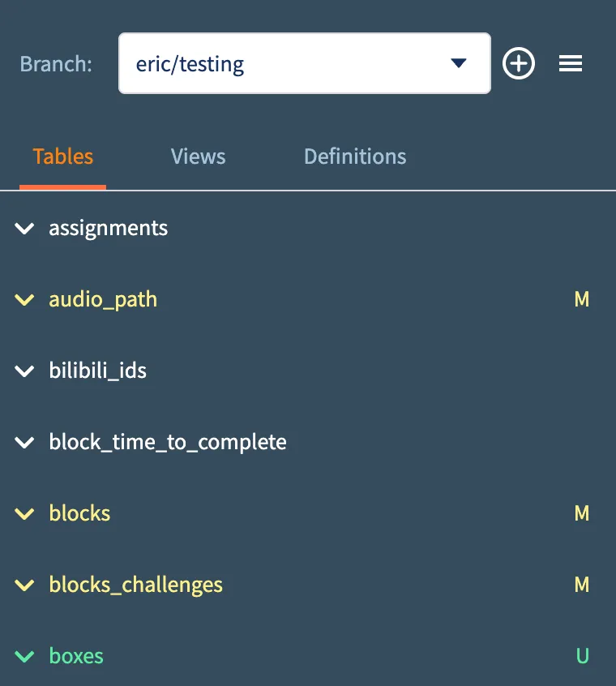616x686 pixels.
Task: Switch to the Views tab
Action: tap(198, 156)
